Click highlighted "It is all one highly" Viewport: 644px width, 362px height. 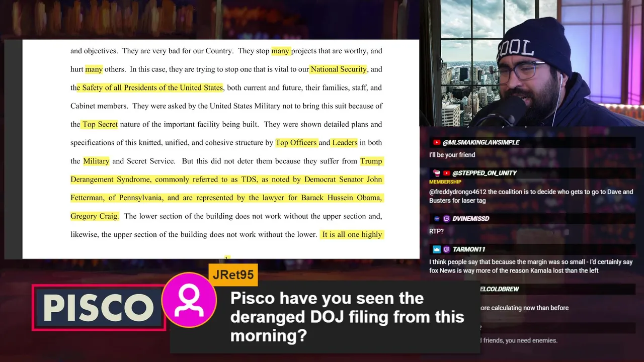[x=352, y=234]
